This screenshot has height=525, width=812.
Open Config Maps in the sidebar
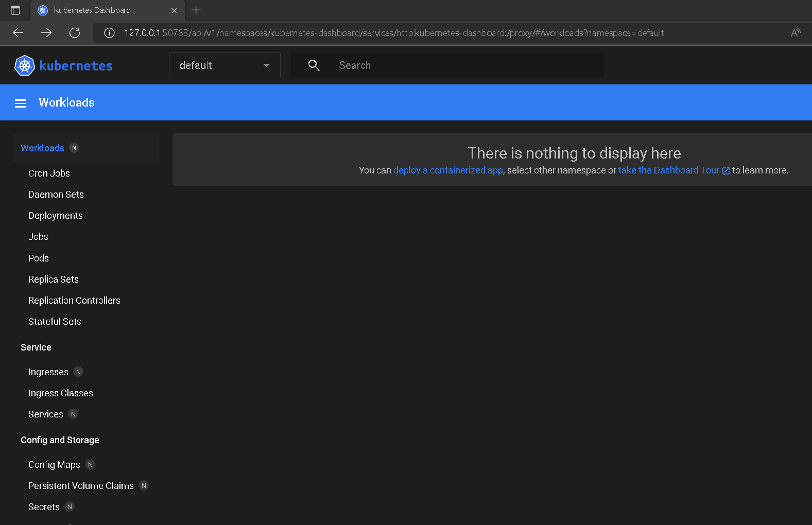(x=54, y=465)
